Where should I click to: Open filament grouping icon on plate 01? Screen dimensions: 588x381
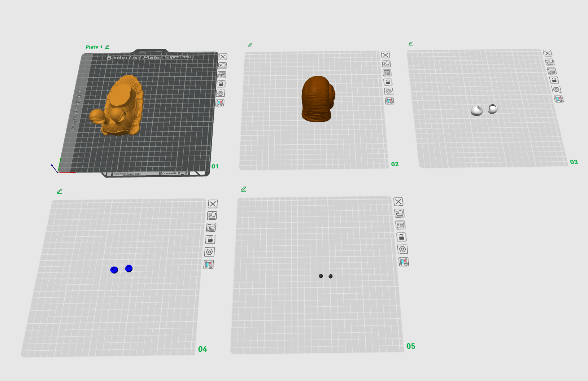(x=220, y=103)
